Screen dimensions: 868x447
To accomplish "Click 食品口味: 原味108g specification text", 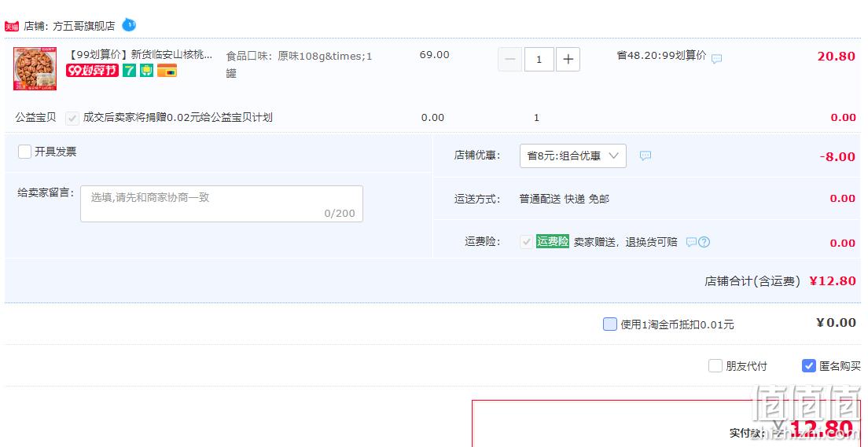I will [300, 64].
